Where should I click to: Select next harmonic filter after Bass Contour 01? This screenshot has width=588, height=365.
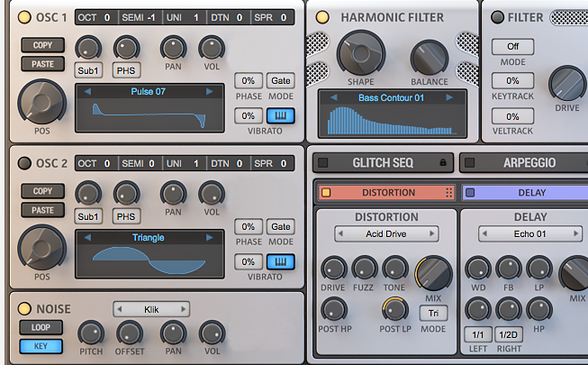coord(449,97)
